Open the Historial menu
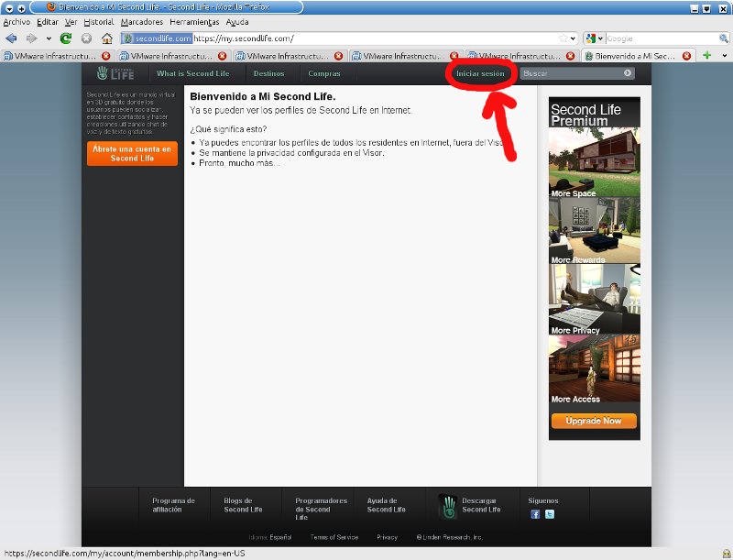Viewport: 733px width, 560px height. tap(99, 22)
